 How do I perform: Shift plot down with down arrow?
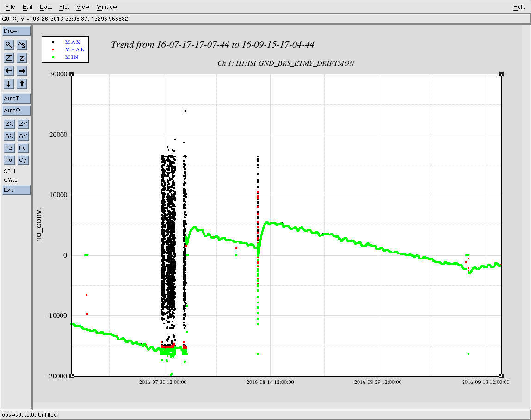coord(9,84)
